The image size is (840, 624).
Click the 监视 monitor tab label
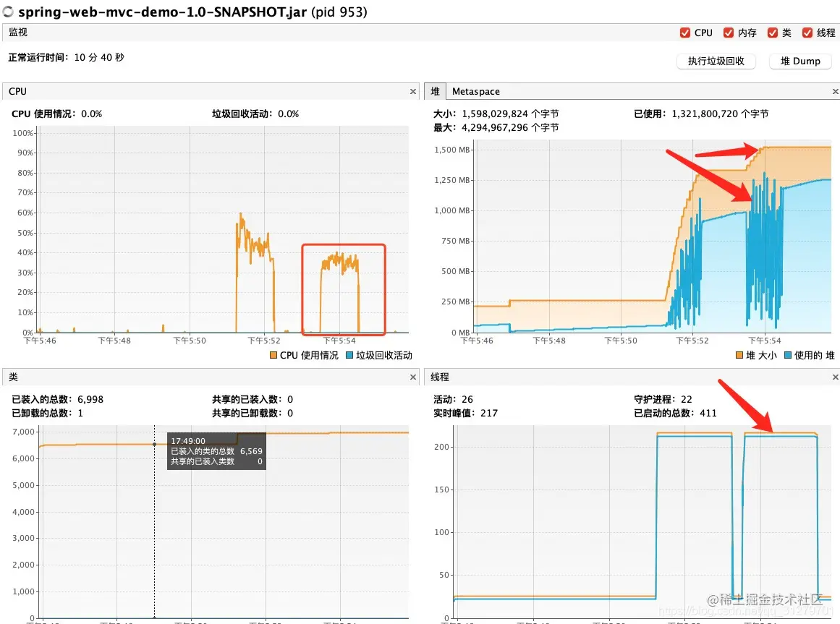tap(17, 32)
